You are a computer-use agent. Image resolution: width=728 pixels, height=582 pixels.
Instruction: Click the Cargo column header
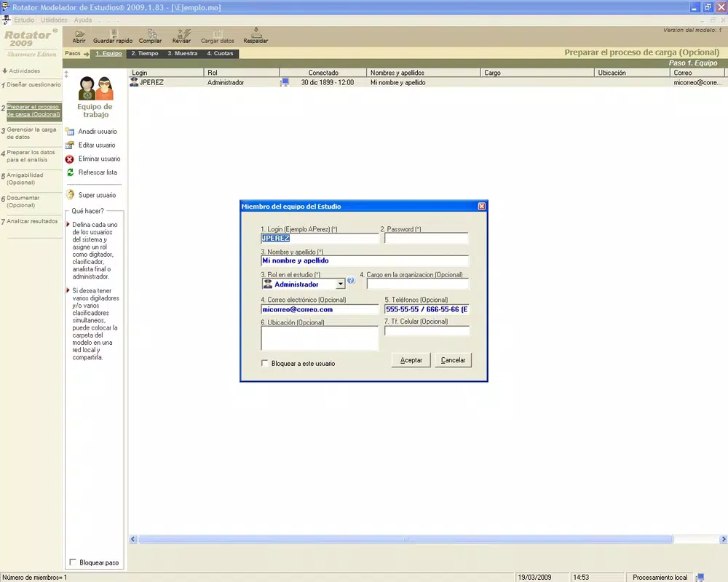[538, 73]
